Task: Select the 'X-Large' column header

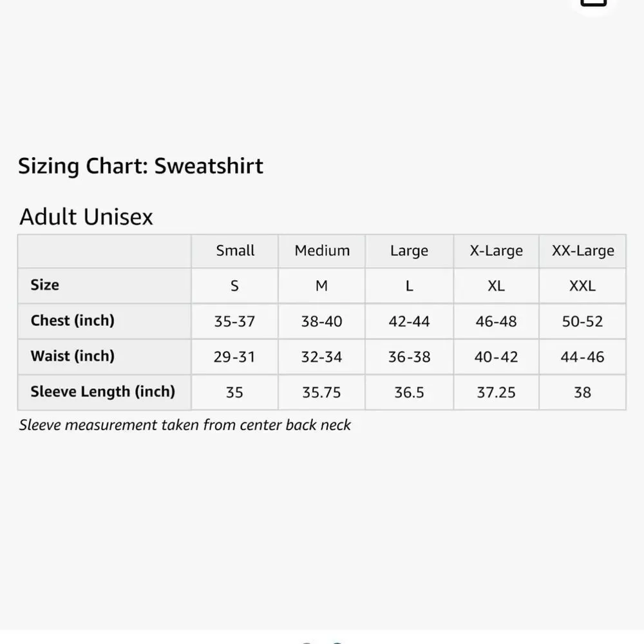Action: click(x=496, y=251)
